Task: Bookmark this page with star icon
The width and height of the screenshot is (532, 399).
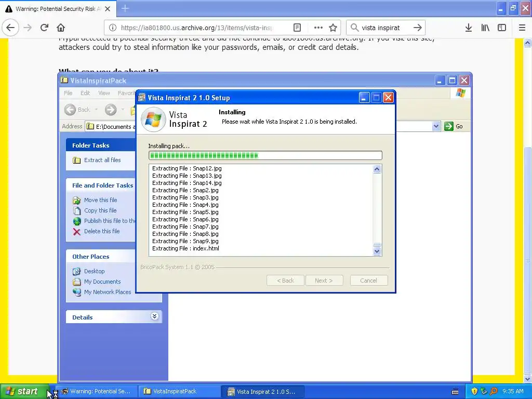Action: click(x=333, y=28)
